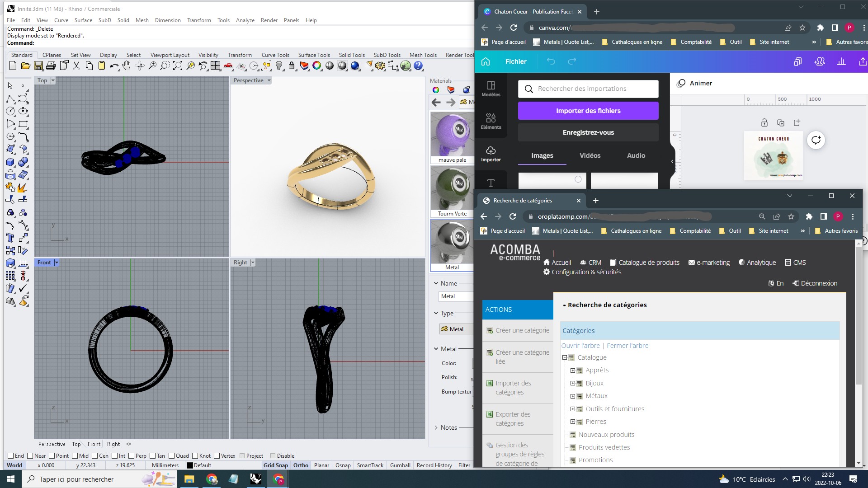This screenshot has height=488, width=868.
Task: Click the Canva undo arrow
Action: (551, 61)
